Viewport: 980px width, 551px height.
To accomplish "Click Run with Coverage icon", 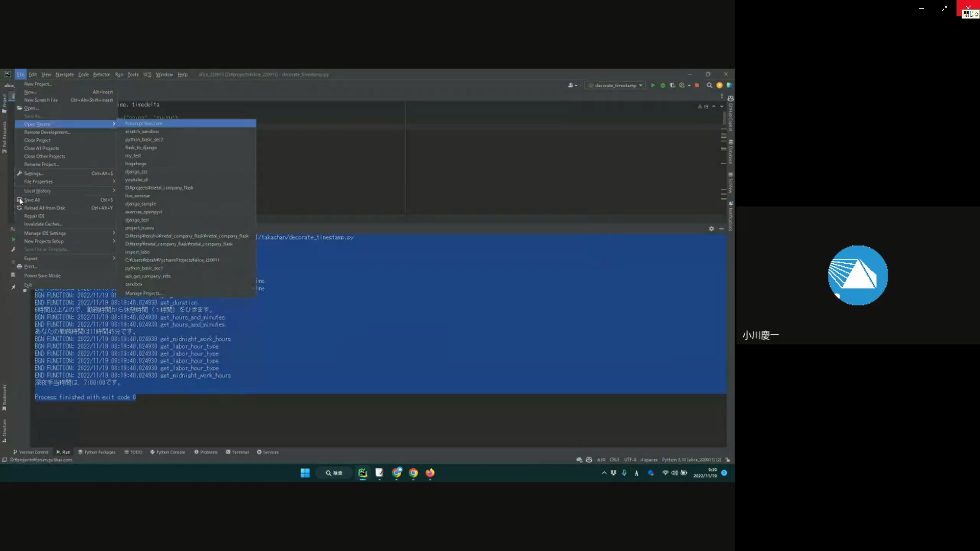I will [x=672, y=85].
